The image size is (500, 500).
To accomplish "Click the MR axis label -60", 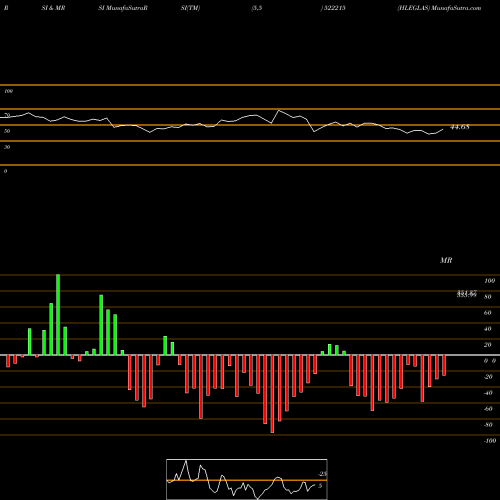I will click(x=488, y=409).
